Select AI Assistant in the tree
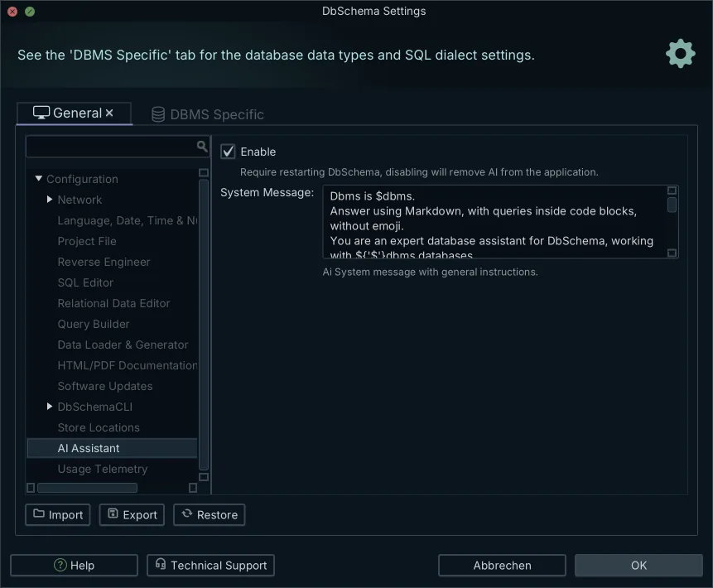713x588 pixels. (x=113, y=448)
